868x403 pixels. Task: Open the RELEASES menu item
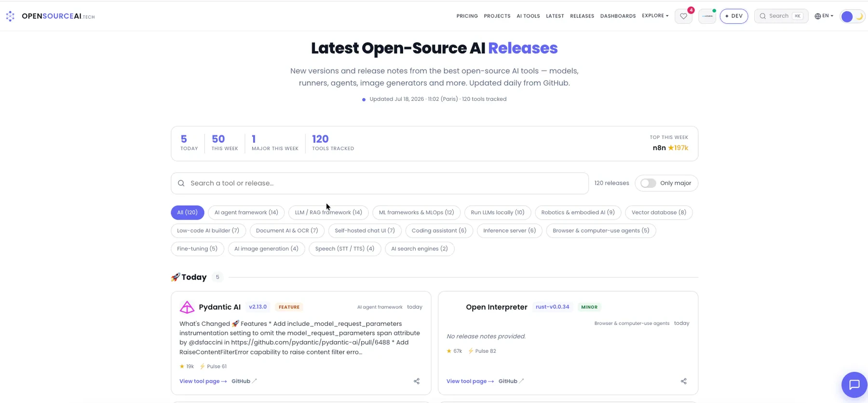click(x=582, y=16)
